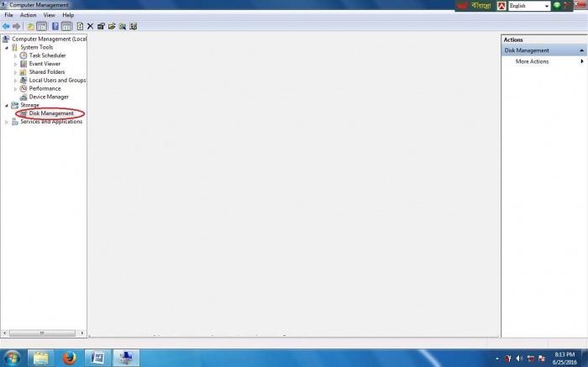
Task: Expand the Task Scheduler node arrow
Action: click(x=15, y=56)
